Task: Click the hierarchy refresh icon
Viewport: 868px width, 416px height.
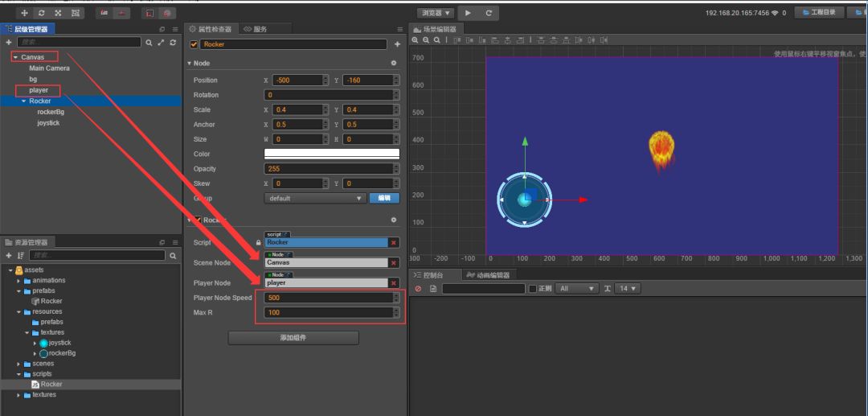Action: (174, 42)
